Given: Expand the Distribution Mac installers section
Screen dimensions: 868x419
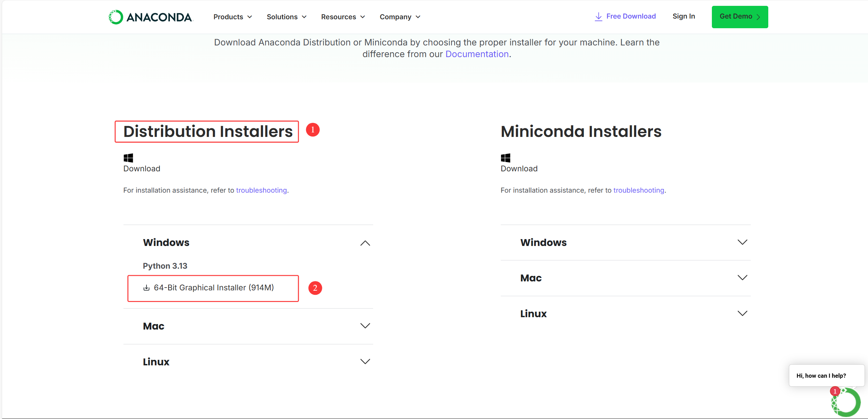Looking at the screenshot, I should point(365,326).
